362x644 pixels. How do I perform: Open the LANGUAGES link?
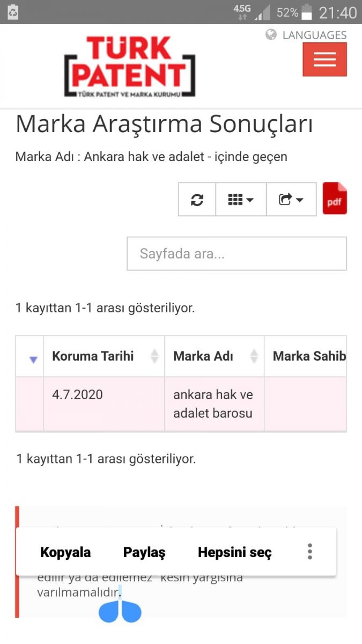point(314,35)
